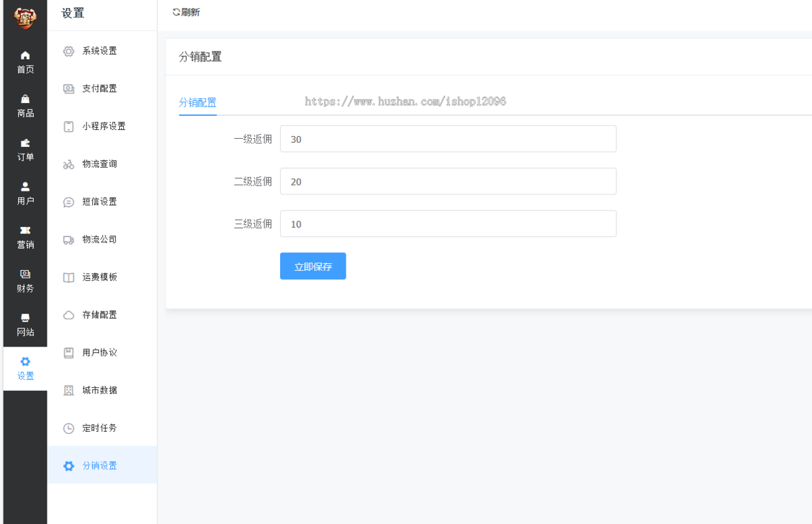Open 定时任务 menu entry
Viewport: 812px width, 524px height.
(x=102, y=429)
